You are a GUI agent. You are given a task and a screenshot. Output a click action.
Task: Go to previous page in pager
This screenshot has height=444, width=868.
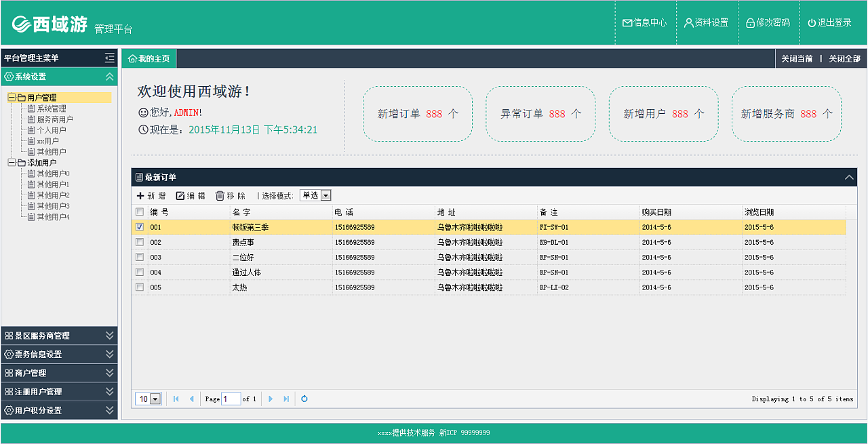(x=192, y=399)
